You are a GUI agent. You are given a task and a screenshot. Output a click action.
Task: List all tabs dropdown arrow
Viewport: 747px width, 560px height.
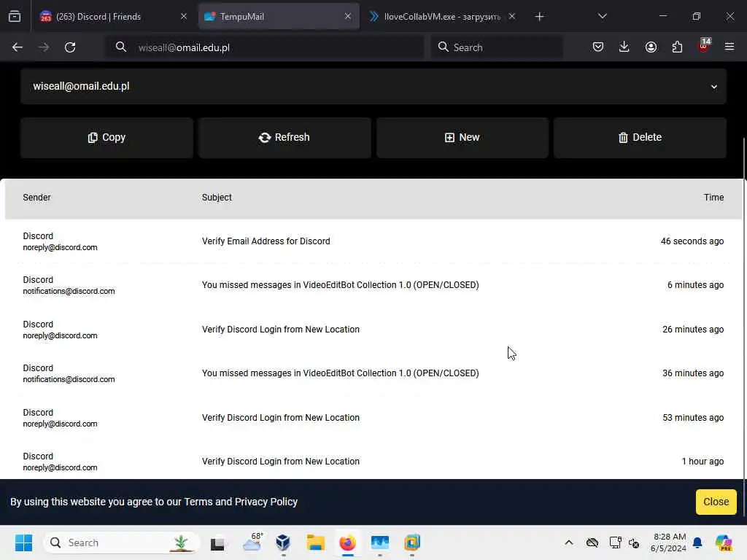click(x=602, y=17)
